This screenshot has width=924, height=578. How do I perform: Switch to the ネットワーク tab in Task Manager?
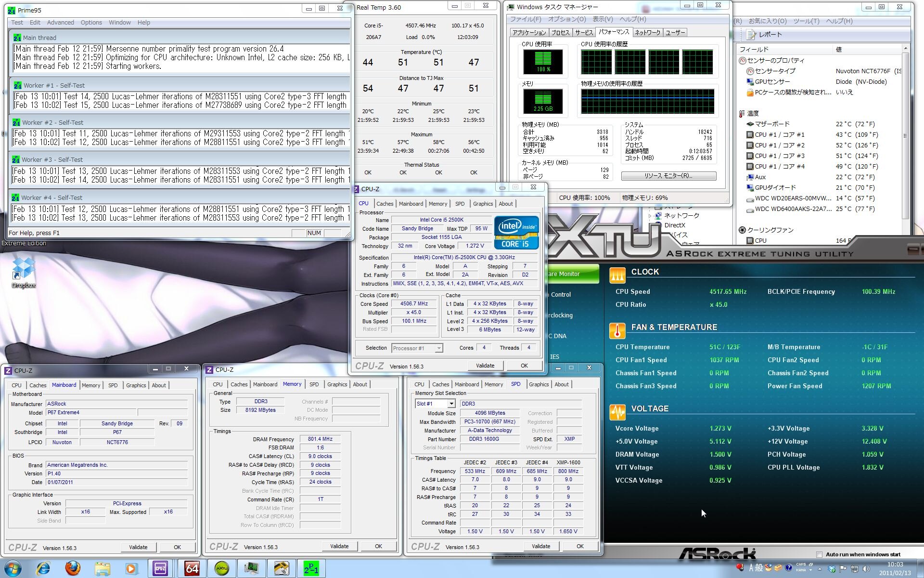coord(647,32)
